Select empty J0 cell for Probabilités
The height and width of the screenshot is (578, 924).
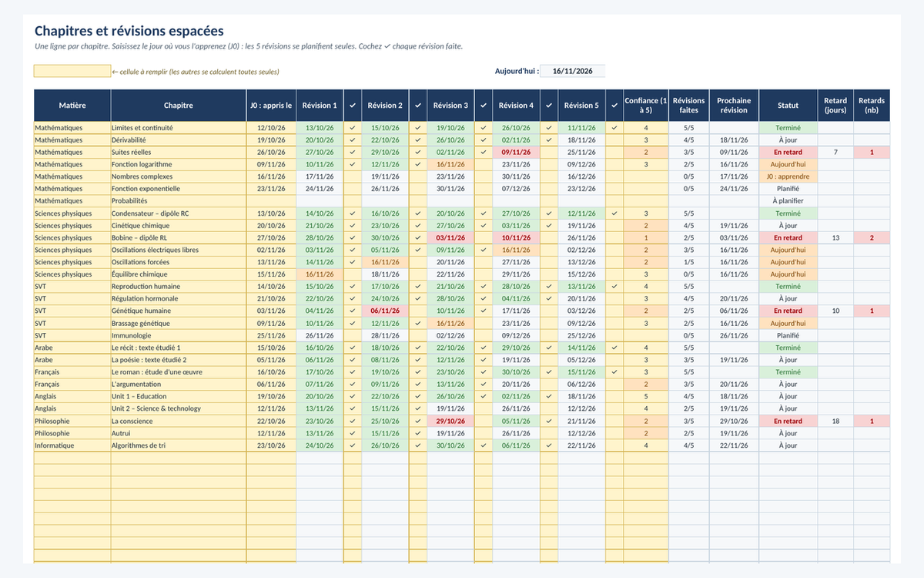click(x=271, y=201)
